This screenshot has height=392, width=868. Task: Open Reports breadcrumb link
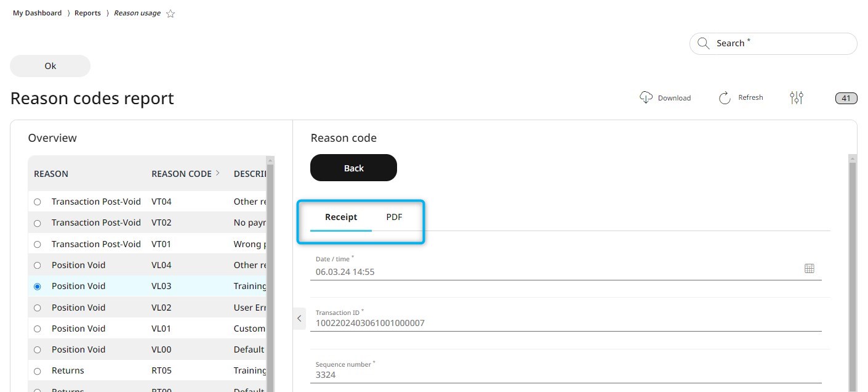point(87,13)
